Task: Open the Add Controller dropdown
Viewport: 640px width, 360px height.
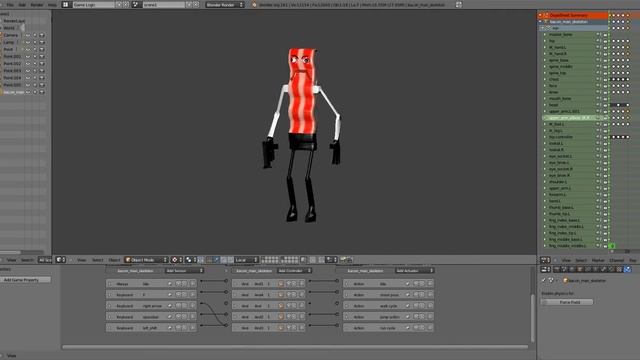Action: tap(294, 271)
